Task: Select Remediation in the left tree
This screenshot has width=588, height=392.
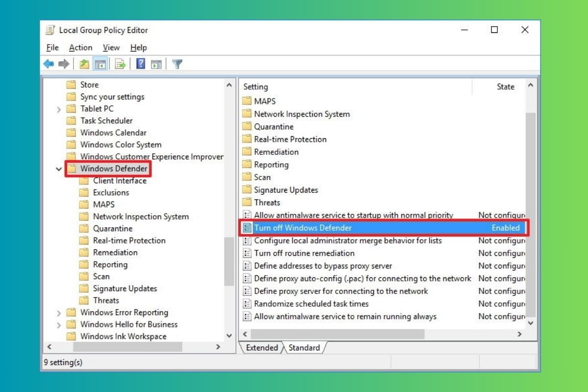Action: [115, 252]
